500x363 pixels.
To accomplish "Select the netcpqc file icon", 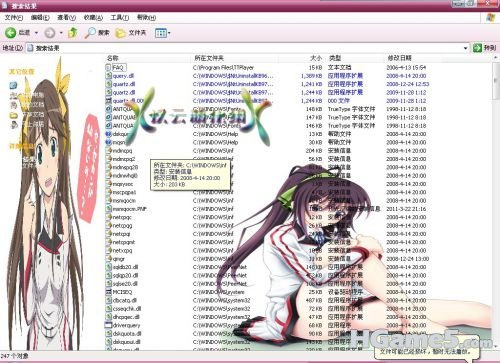I will [108, 217].
